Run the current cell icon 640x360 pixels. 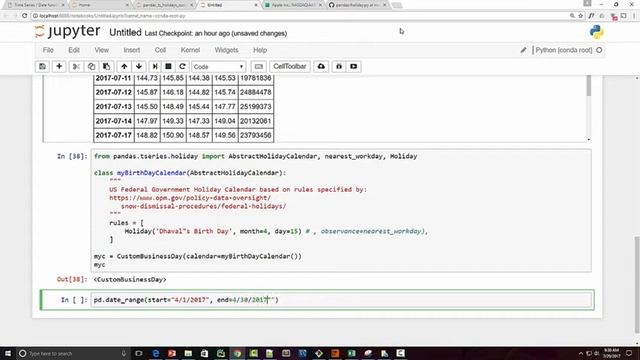pyautogui.click(x=155, y=67)
